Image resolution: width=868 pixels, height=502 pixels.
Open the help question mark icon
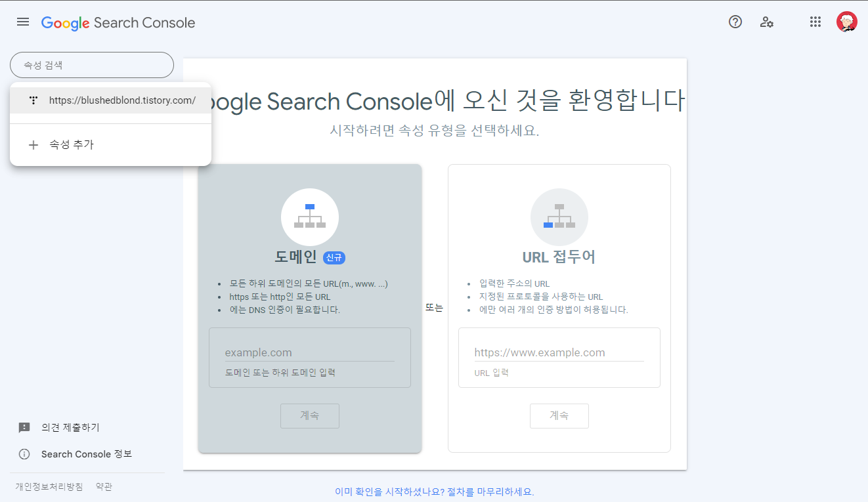coord(735,22)
